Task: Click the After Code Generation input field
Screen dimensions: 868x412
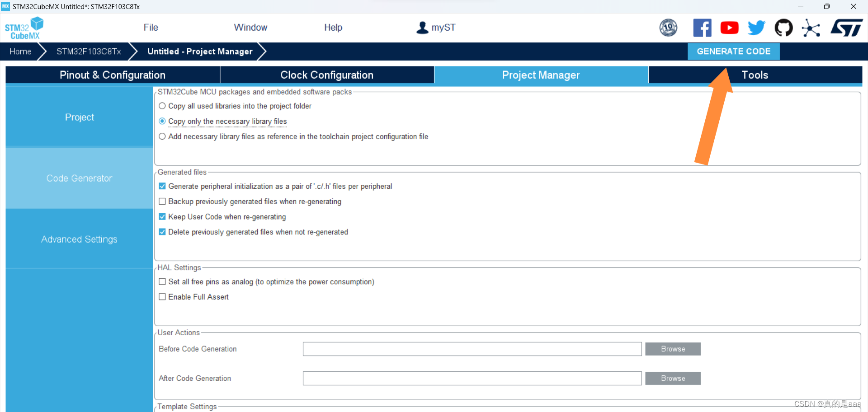Action: pyautogui.click(x=472, y=378)
